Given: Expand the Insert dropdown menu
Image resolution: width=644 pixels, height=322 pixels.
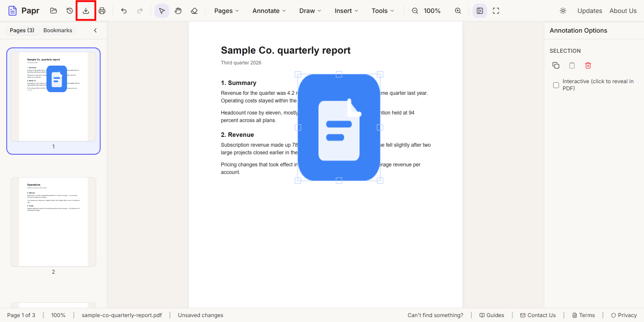Looking at the screenshot, I should click(x=347, y=11).
